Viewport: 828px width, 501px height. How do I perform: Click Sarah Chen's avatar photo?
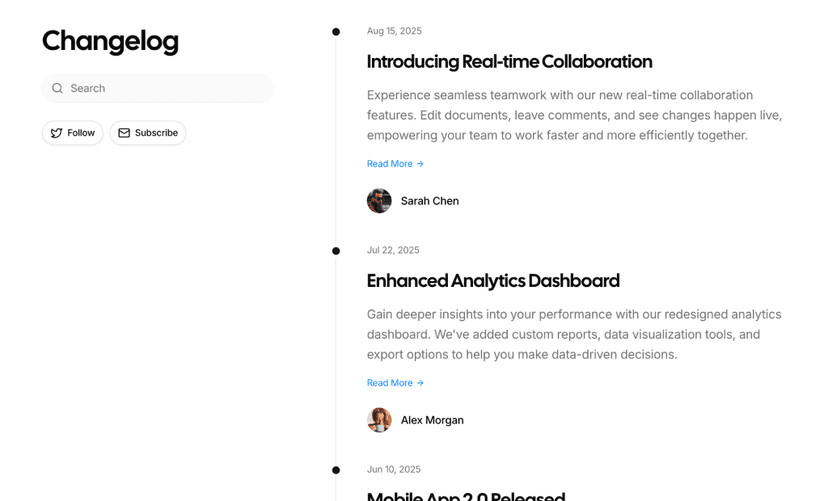tap(379, 201)
